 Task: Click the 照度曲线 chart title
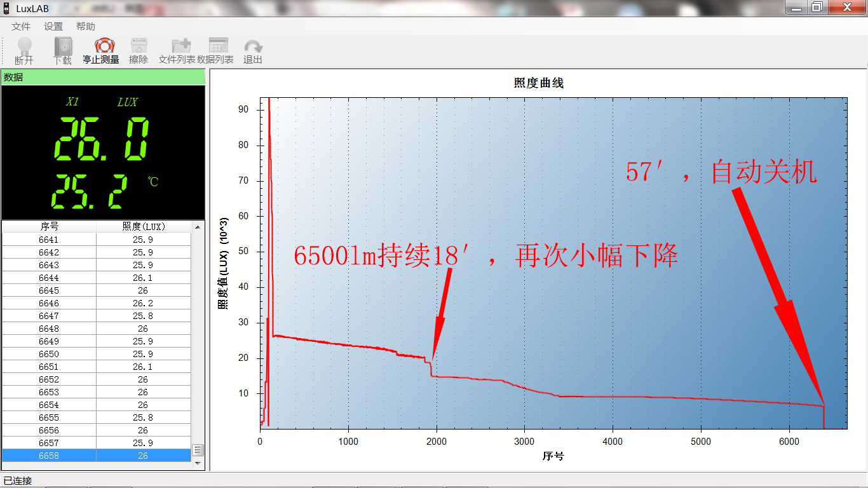tap(538, 83)
